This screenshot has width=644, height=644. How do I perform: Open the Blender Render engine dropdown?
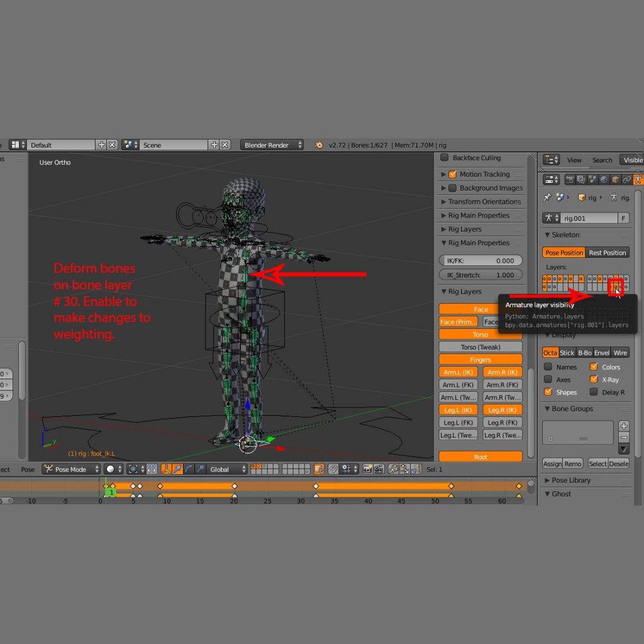(x=272, y=145)
